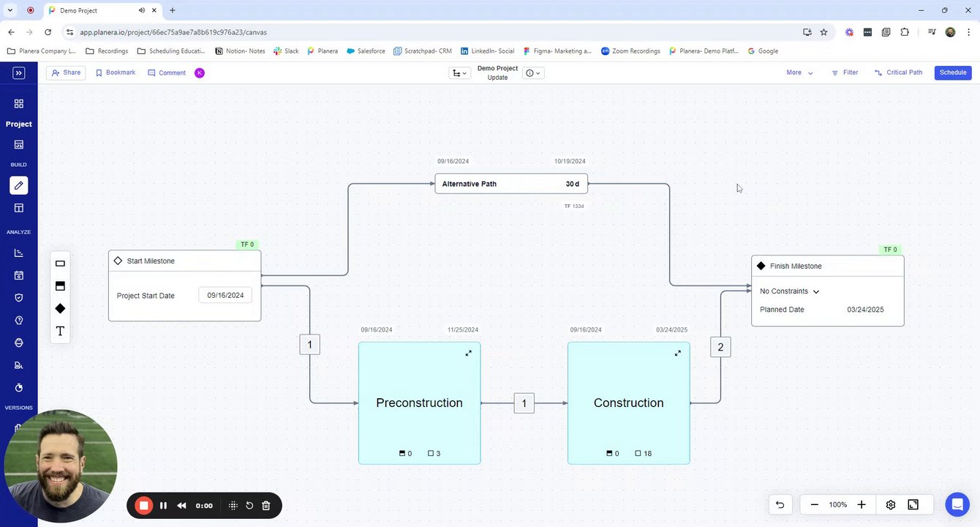Image resolution: width=980 pixels, height=527 pixels.
Task: Select the filled-header group shape tool
Action: (60, 286)
